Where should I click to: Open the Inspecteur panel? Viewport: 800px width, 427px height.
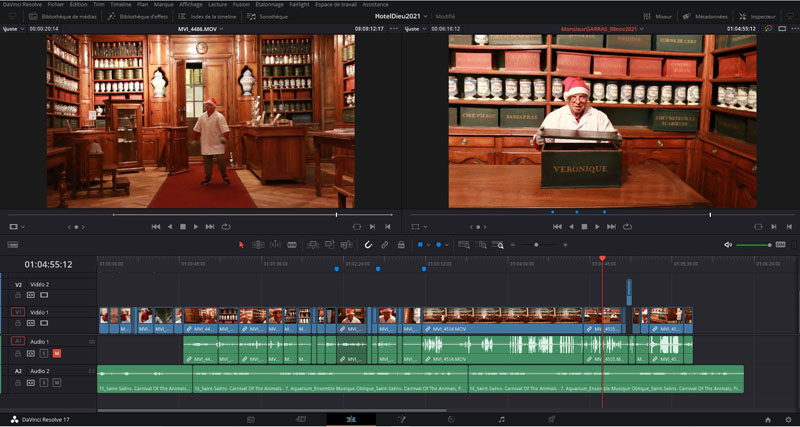pyautogui.click(x=758, y=16)
